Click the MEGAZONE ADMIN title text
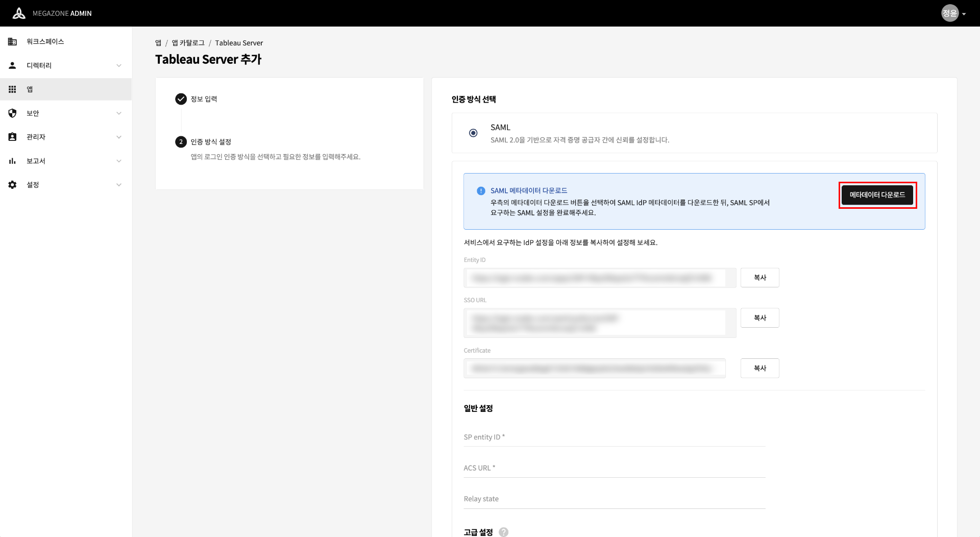This screenshot has width=980, height=537. point(62,13)
